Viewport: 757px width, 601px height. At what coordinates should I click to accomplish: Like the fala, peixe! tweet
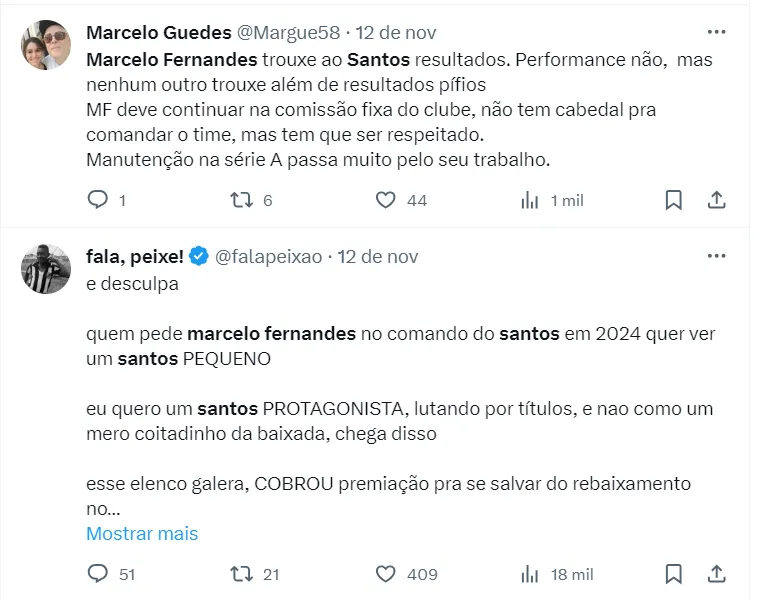(x=386, y=574)
